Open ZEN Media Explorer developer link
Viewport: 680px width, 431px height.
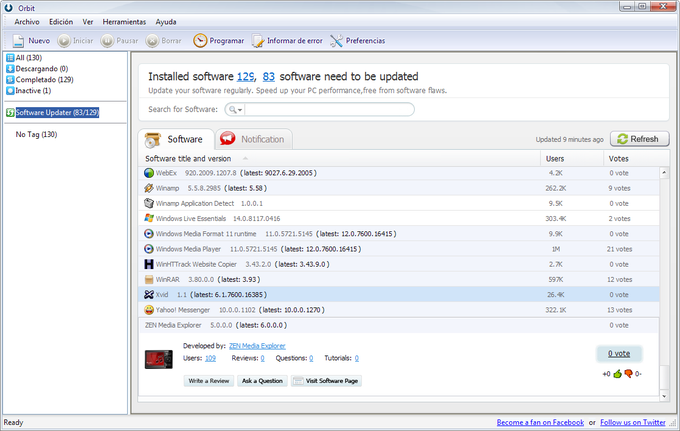pos(257,346)
